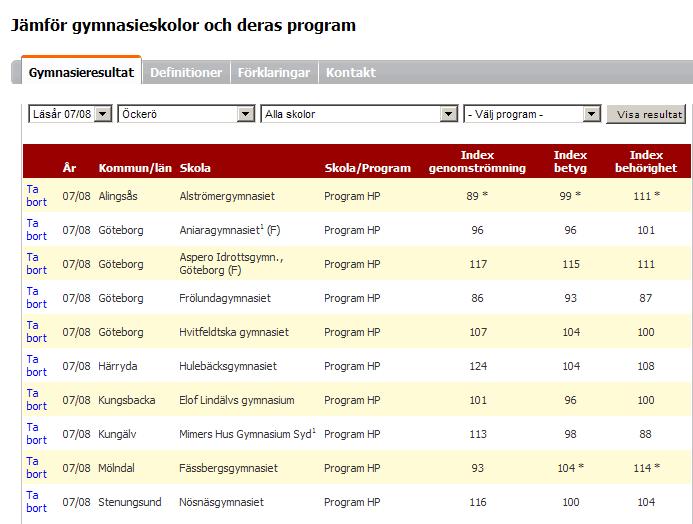The height and width of the screenshot is (524, 693).
Task: Open the Definitioner tab
Action: 186,72
